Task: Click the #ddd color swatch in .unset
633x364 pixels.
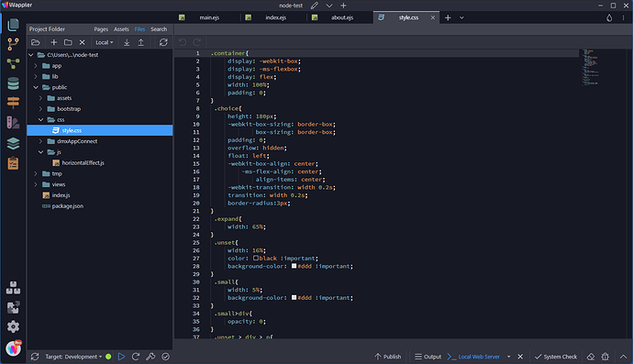Action: (294, 266)
